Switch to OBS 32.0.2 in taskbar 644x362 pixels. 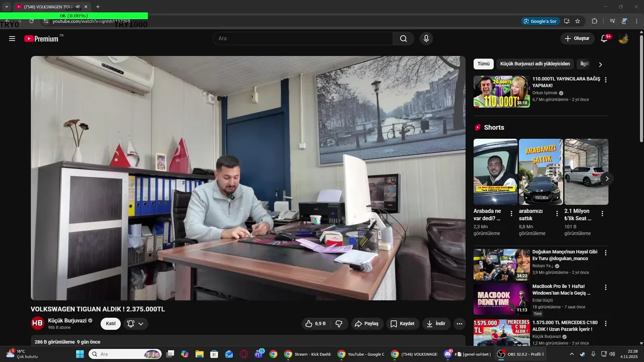[x=521, y=354]
